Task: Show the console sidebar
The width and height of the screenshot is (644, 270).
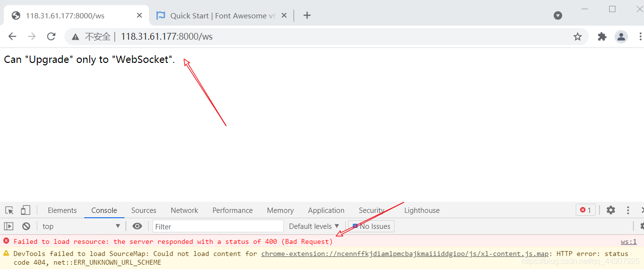Action: pyautogui.click(x=9, y=226)
